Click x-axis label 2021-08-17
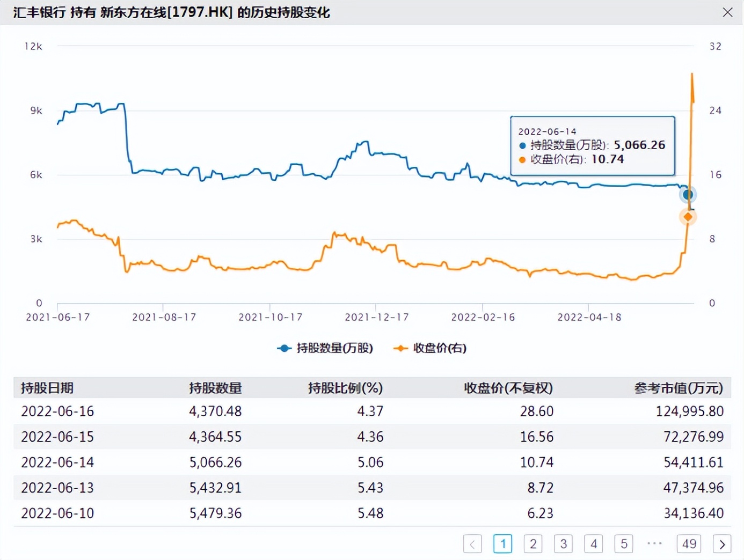This screenshot has width=744, height=560. 164,317
